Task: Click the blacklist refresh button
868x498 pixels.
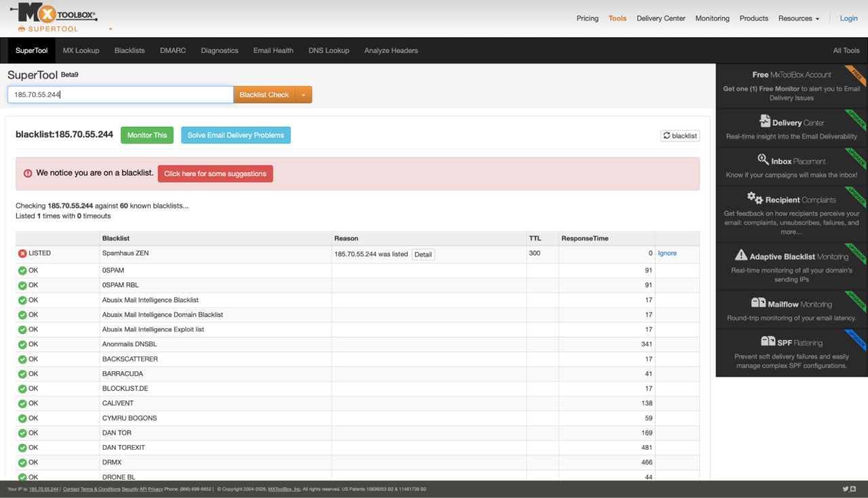Action: [680, 136]
